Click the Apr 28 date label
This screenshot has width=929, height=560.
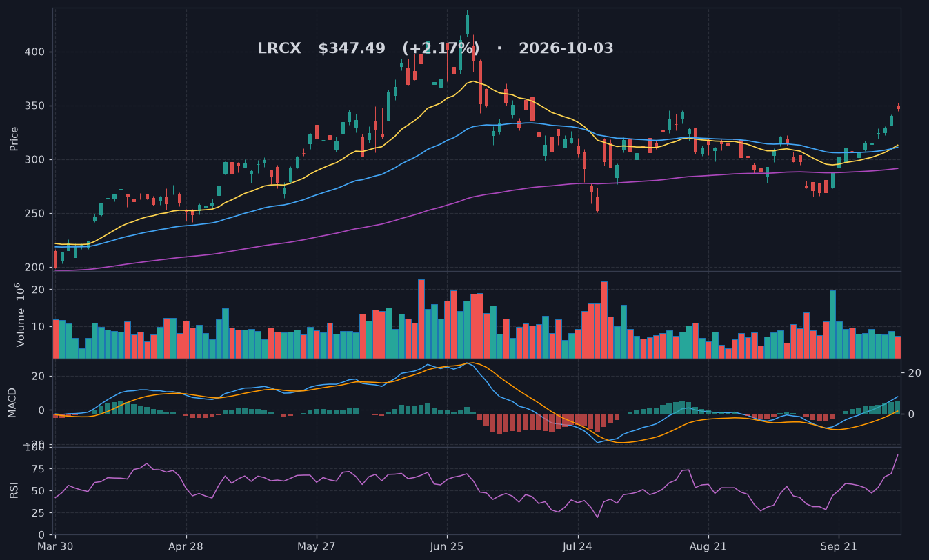[186, 547]
